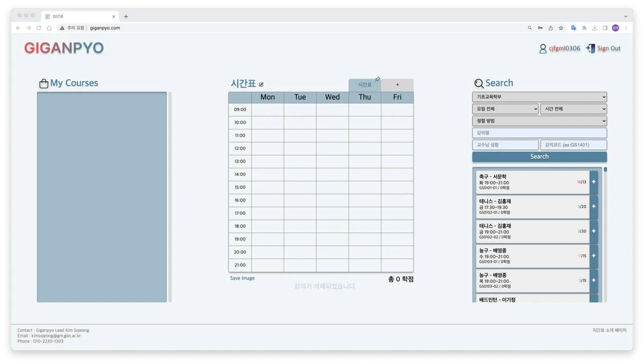Click the GIGANPYO logo
This screenshot has height=364, width=644.
pyautogui.click(x=64, y=48)
